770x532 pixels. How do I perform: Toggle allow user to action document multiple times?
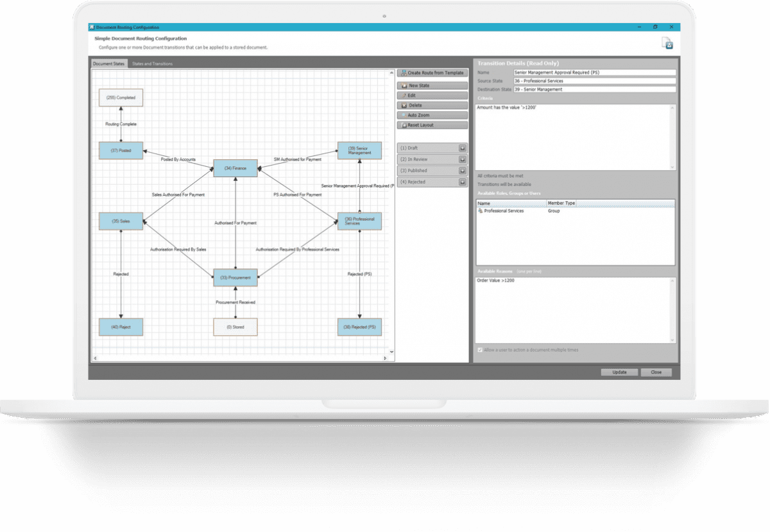point(479,349)
